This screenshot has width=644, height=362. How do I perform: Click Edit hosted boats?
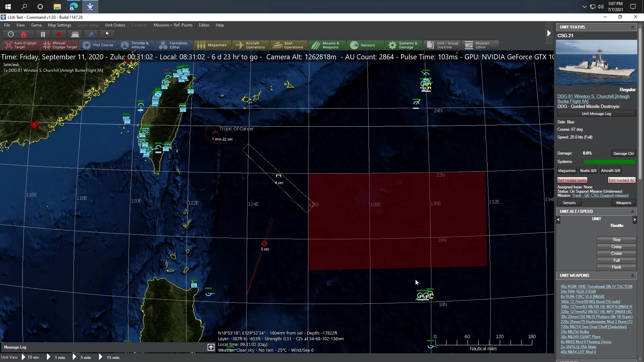tap(572, 180)
